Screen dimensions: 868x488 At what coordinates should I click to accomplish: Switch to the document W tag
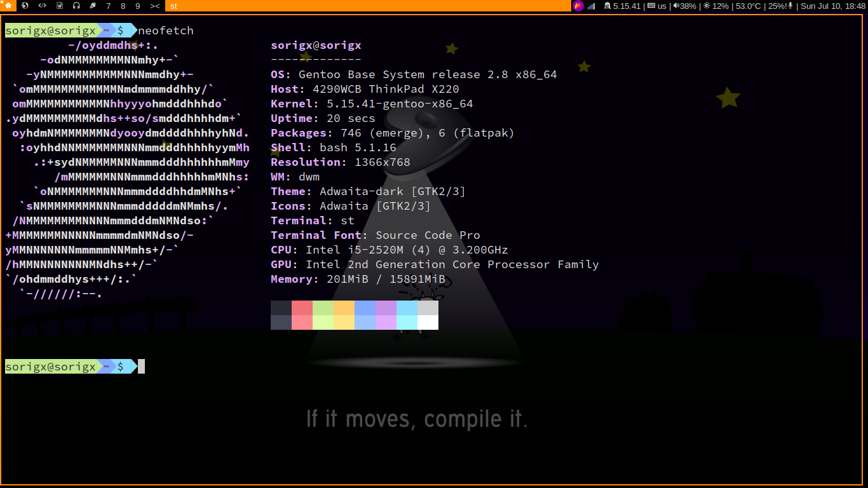pyautogui.click(x=59, y=6)
